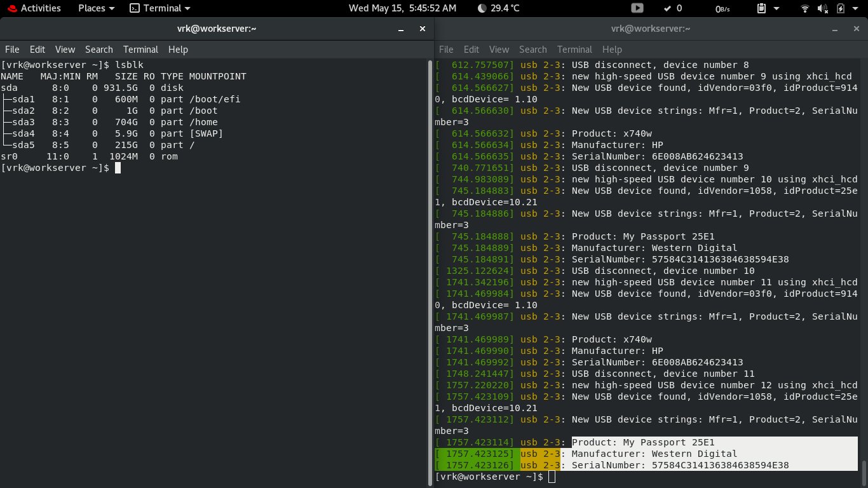This screenshot has height=488, width=868.
Task: Click the terminal icon in top bar
Action: point(135,8)
